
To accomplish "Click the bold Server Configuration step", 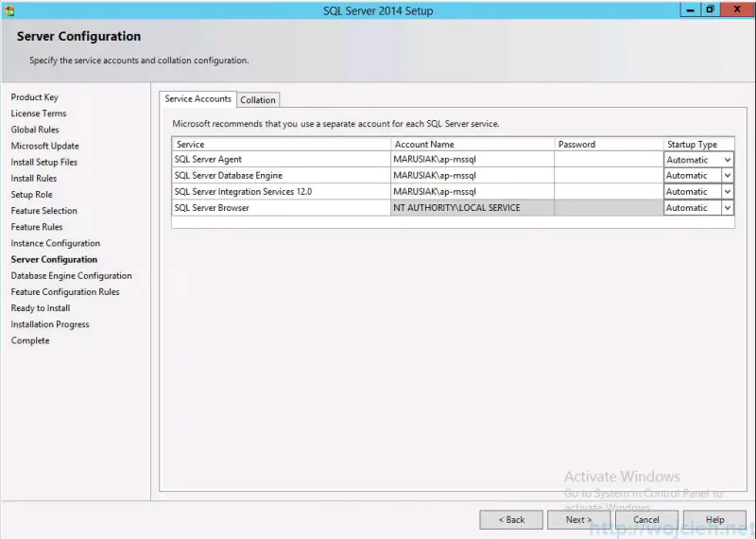I will coord(54,259).
